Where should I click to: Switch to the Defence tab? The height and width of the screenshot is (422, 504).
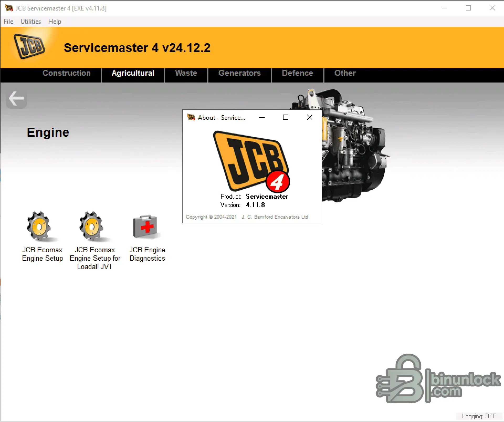pyautogui.click(x=297, y=73)
